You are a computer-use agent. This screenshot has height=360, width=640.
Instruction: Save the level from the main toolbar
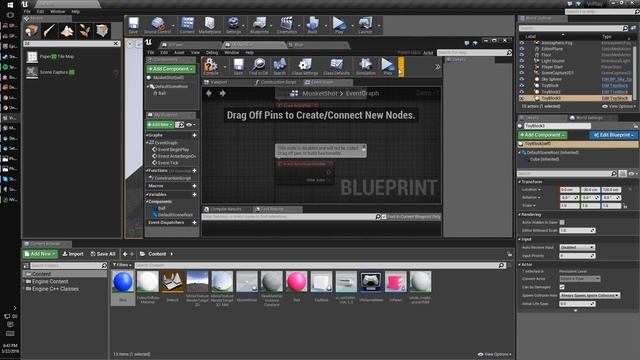(x=133, y=25)
